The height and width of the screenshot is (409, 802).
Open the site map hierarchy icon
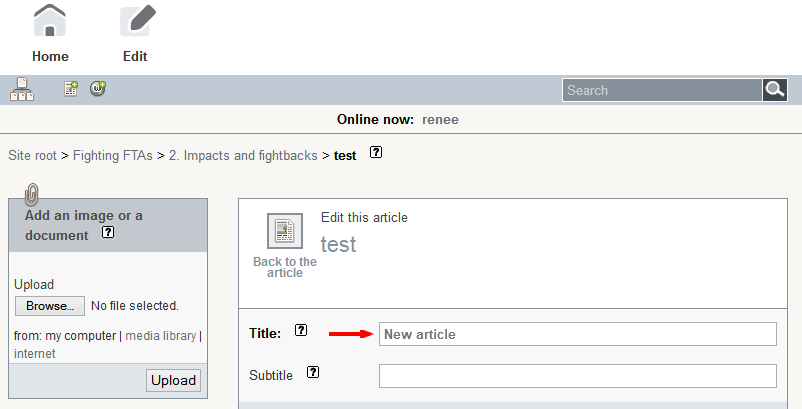[22, 90]
